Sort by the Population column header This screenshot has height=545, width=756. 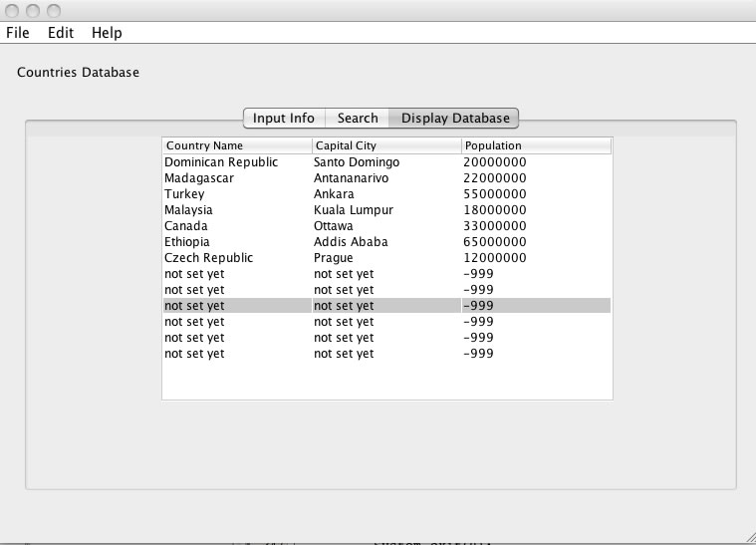click(x=536, y=145)
